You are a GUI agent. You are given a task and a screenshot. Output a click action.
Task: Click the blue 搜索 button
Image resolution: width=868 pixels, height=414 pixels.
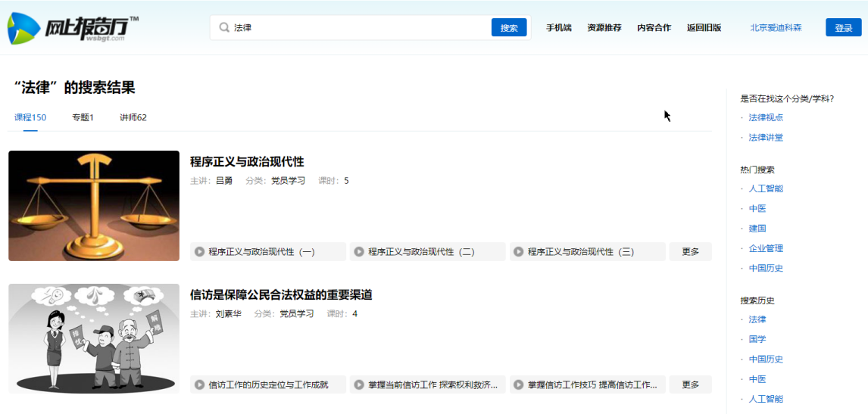509,28
